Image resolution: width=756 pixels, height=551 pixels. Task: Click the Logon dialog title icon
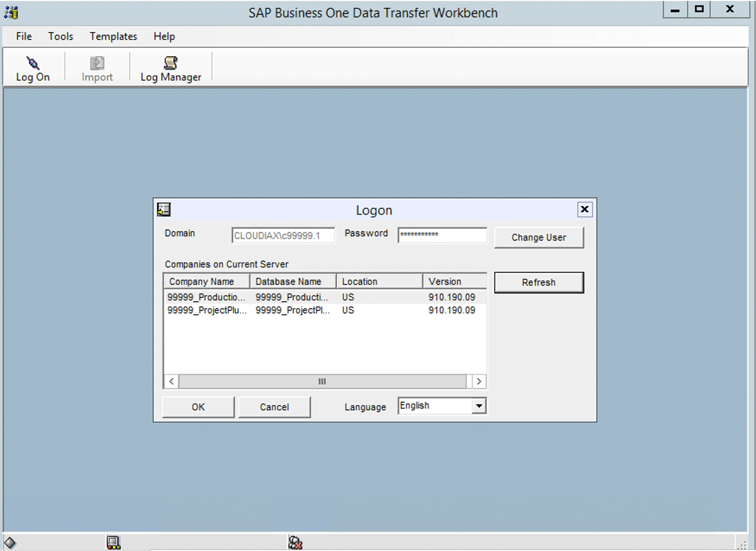(164, 209)
